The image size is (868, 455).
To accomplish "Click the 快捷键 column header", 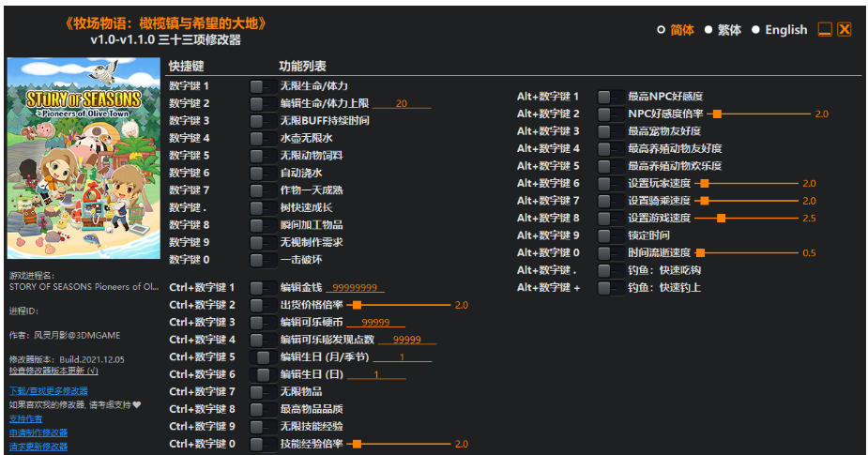I will coord(187,67).
